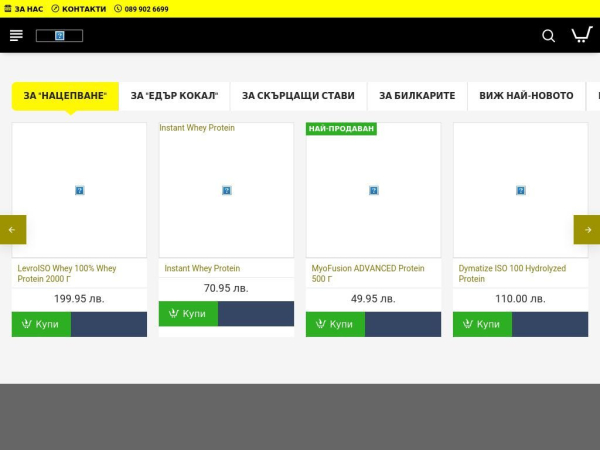The width and height of the screenshot is (600, 450).
Task: Open LevroISO Whey 100% Whey Protein title
Action: pyautogui.click(x=67, y=274)
